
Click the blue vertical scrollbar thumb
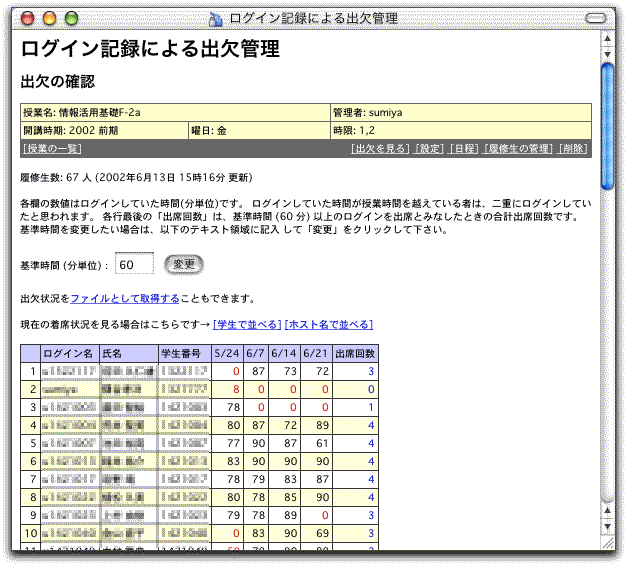(x=607, y=126)
